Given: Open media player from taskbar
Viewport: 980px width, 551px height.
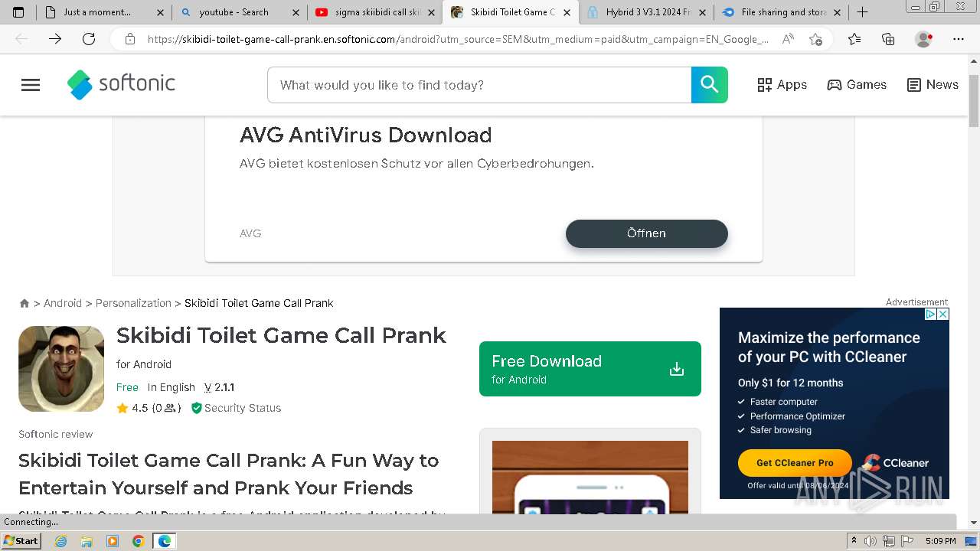Looking at the screenshot, I should [113, 541].
